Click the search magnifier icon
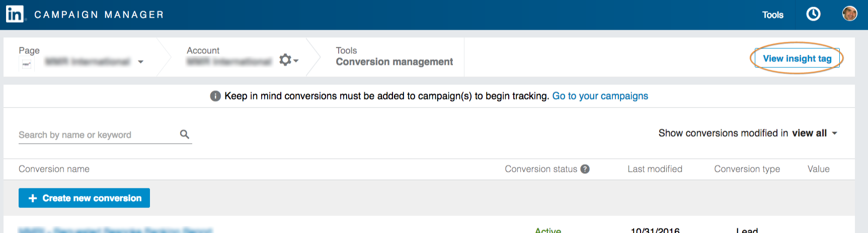The width and height of the screenshot is (868, 233). [x=185, y=134]
